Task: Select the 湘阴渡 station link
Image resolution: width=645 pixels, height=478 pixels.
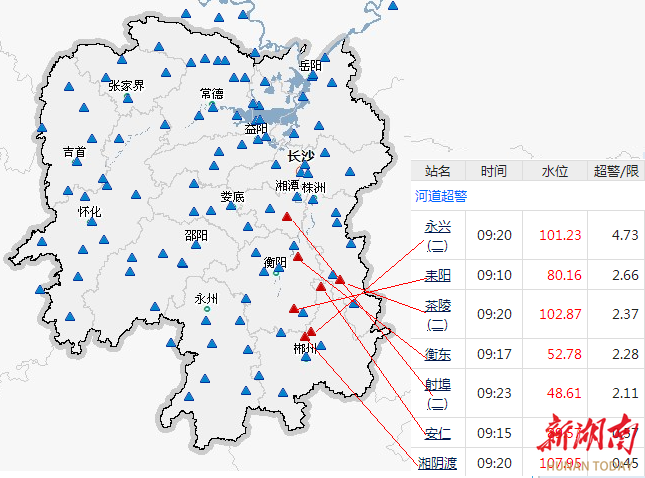Action: pos(438,462)
